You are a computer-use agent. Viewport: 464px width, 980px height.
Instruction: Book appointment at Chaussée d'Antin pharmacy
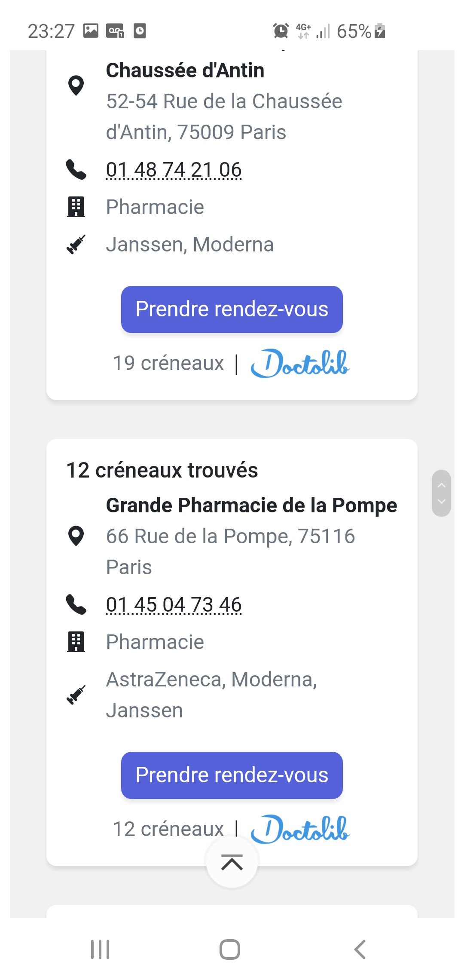coord(232,309)
